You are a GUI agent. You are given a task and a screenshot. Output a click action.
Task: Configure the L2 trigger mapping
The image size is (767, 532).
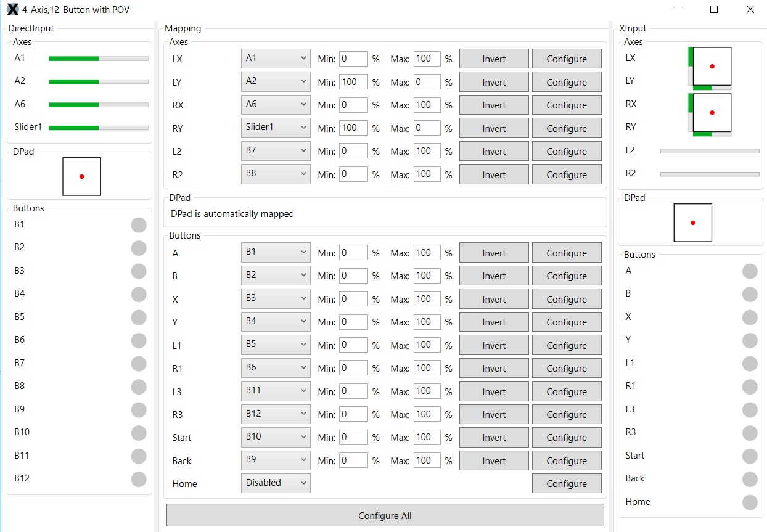pos(567,152)
